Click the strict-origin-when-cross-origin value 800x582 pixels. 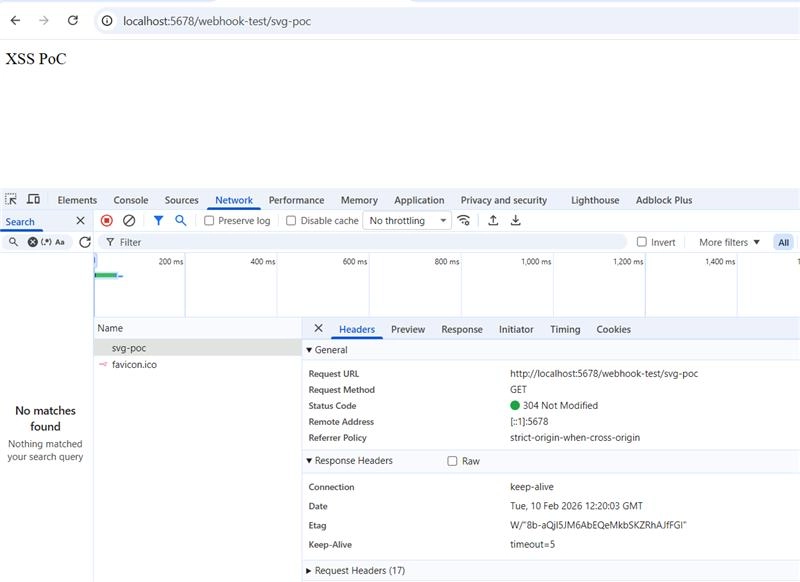(574, 437)
